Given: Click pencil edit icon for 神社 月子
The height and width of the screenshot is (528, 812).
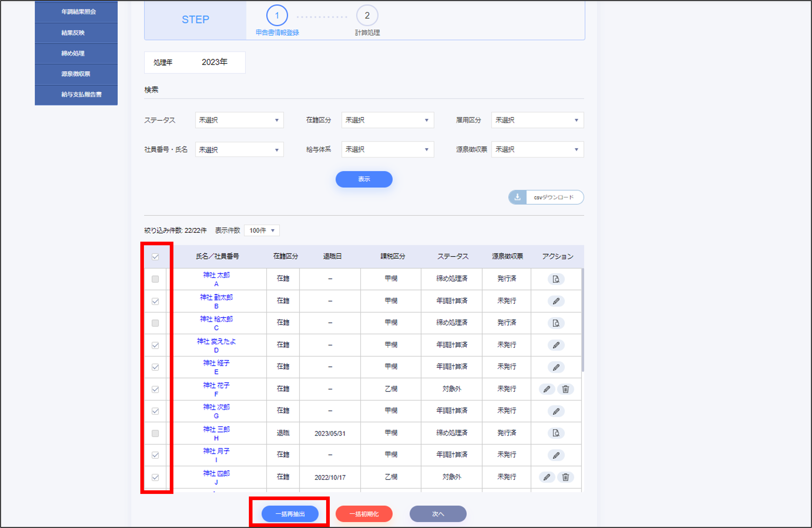Looking at the screenshot, I should pyautogui.click(x=556, y=455).
